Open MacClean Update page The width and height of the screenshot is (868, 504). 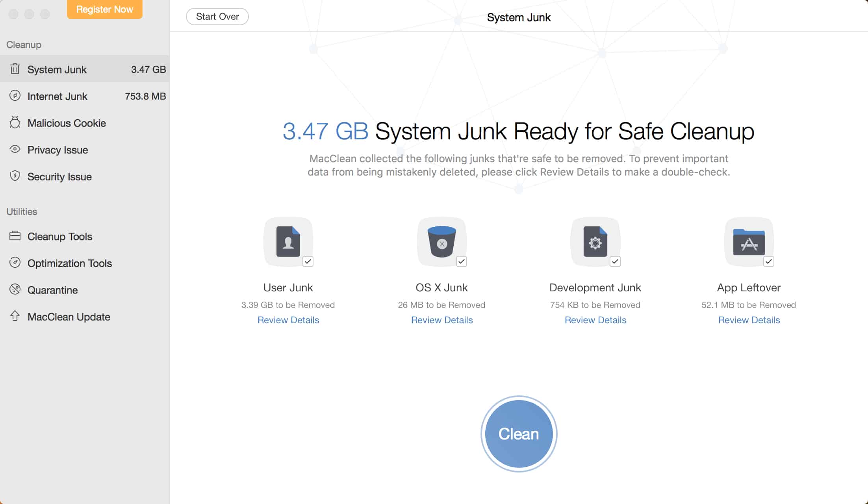pyautogui.click(x=85, y=317)
